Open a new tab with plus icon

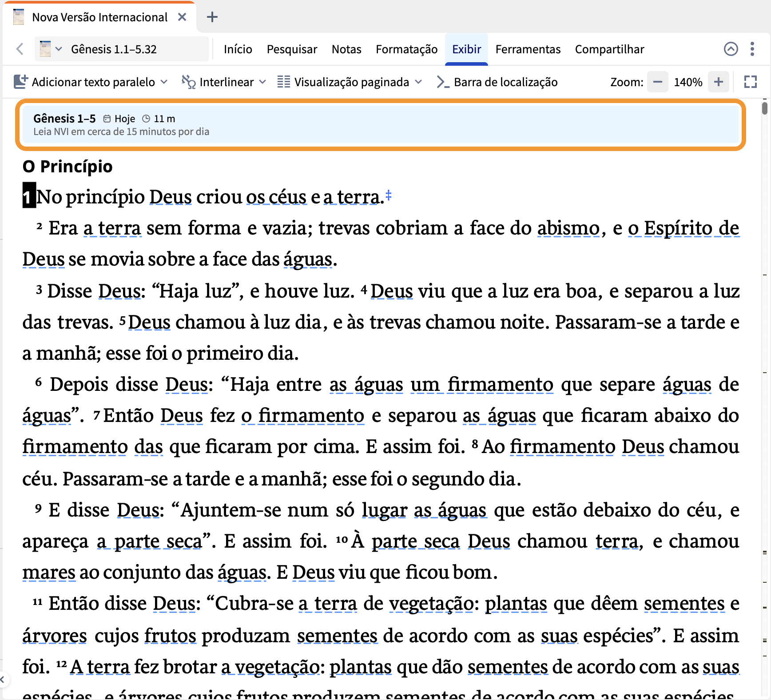[212, 17]
